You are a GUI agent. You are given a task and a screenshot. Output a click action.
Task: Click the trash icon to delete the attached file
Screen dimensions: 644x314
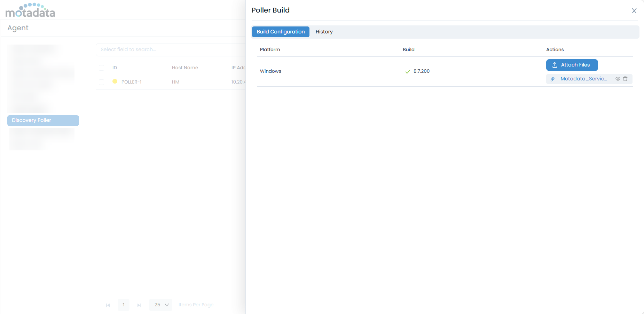pyautogui.click(x=626, y=79)
